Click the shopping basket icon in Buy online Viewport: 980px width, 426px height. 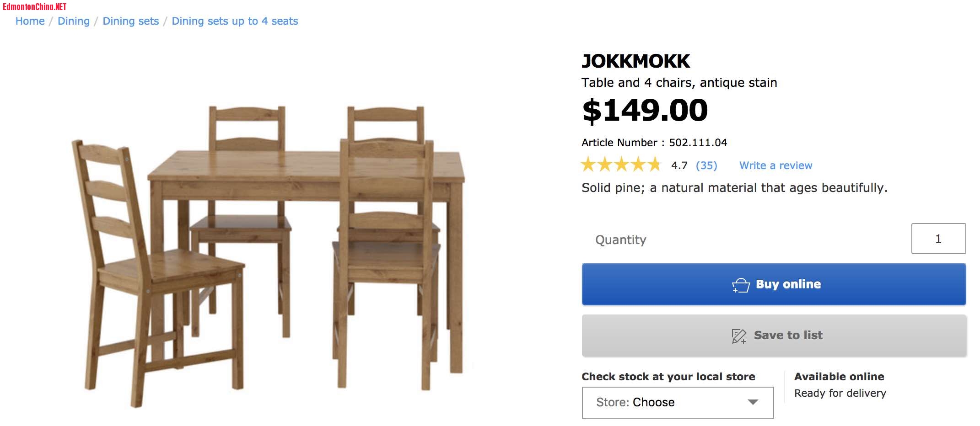coord(742,284)
